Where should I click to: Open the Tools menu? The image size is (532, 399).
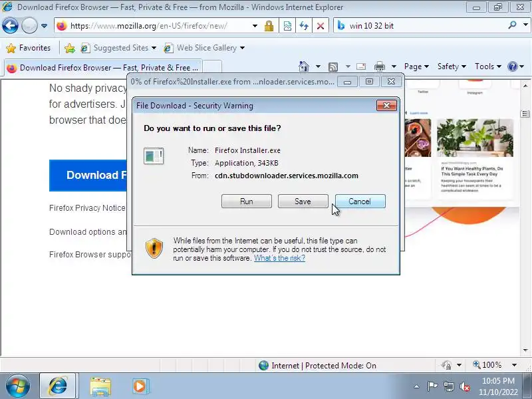(x=488, y=66)
